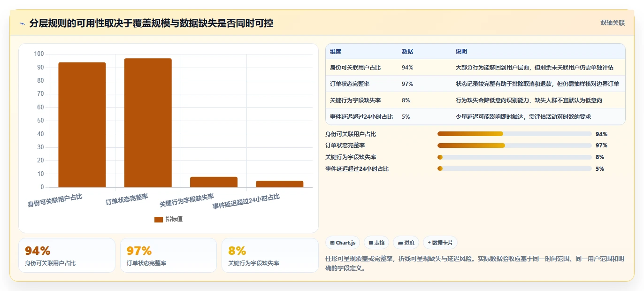Click the 100 y-axis label on the chart

[x=39, y=54]
